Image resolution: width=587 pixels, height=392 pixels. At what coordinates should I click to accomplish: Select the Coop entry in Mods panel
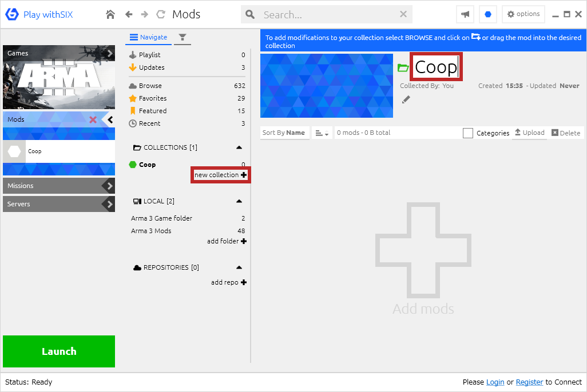coord(59,151)
